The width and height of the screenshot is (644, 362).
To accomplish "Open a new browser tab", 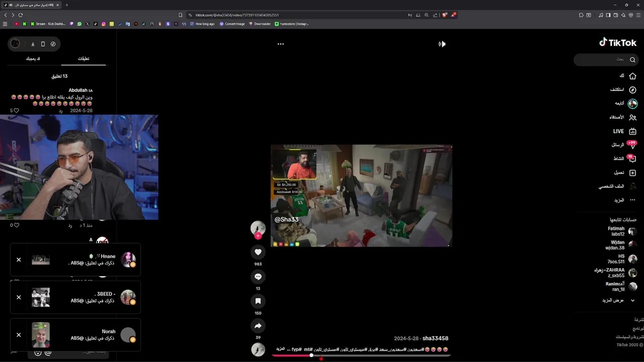I will 67,5.
